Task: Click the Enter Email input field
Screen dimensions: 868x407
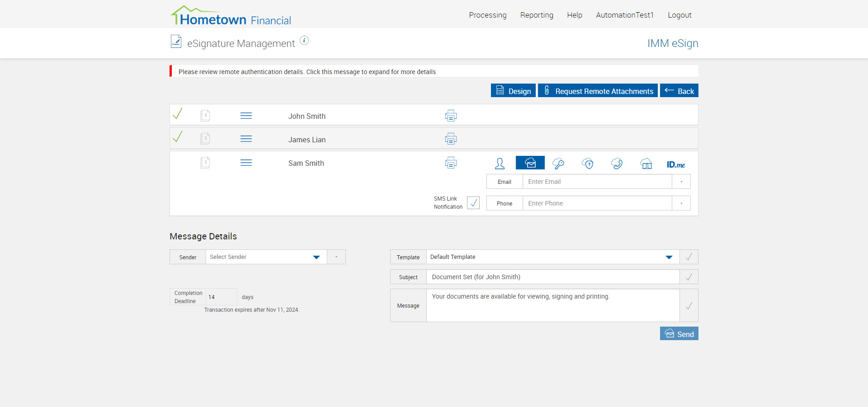Action: pyautogui.click(x=597, y=182)
